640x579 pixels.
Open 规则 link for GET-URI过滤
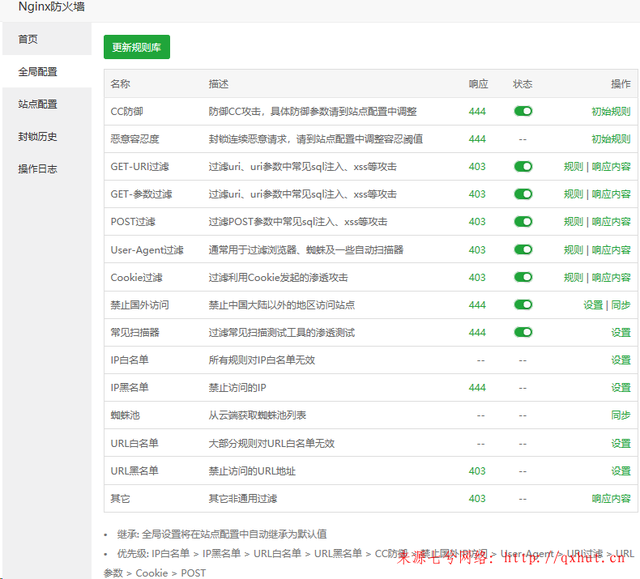point(573,166)
